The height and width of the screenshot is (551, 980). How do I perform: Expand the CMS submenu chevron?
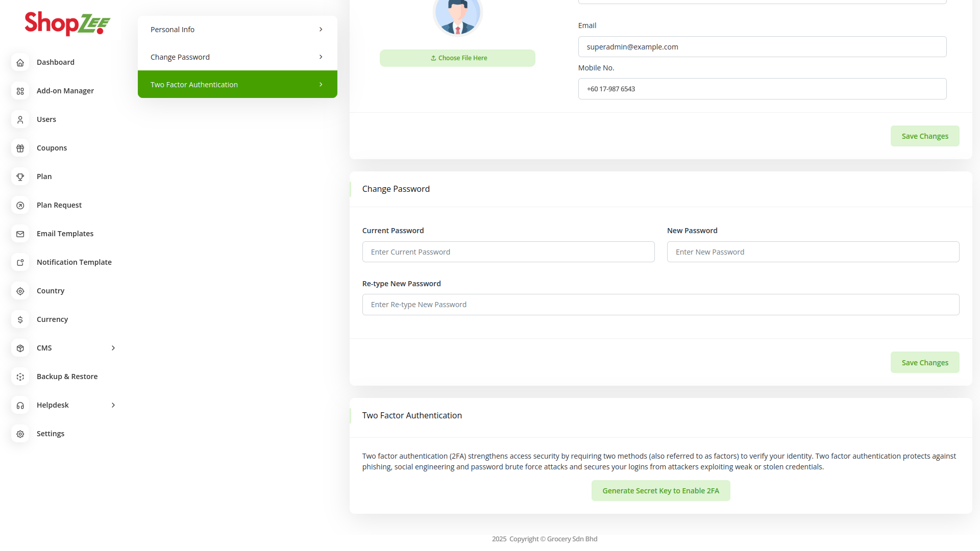point(113,348)
